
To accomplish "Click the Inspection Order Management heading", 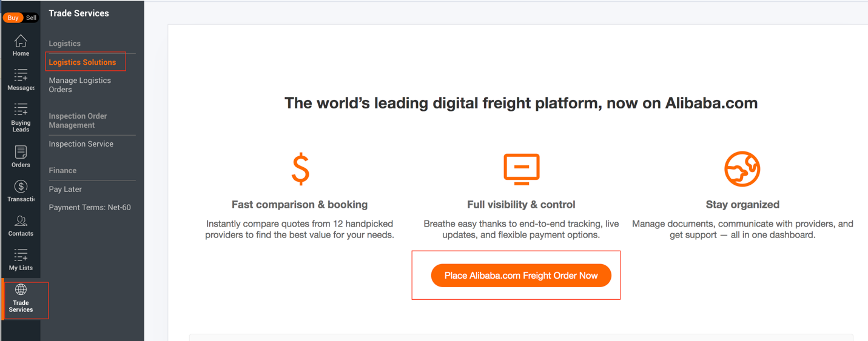I will point(78,121).
